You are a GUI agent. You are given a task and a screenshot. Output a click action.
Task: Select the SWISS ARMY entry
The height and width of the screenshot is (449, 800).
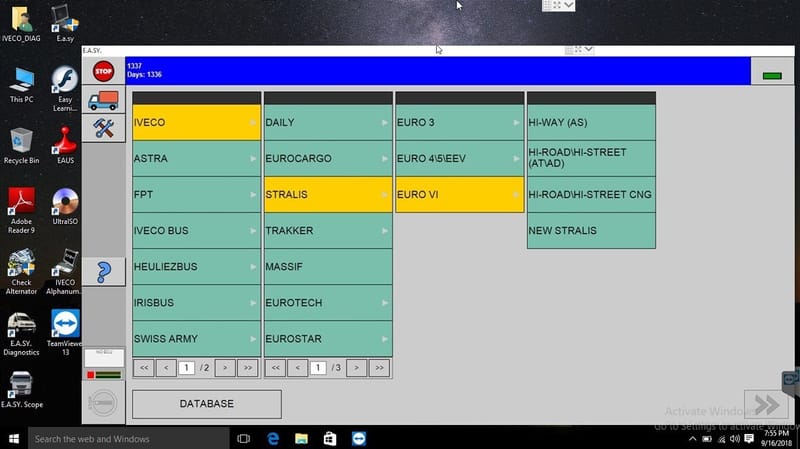pos(196,339)
